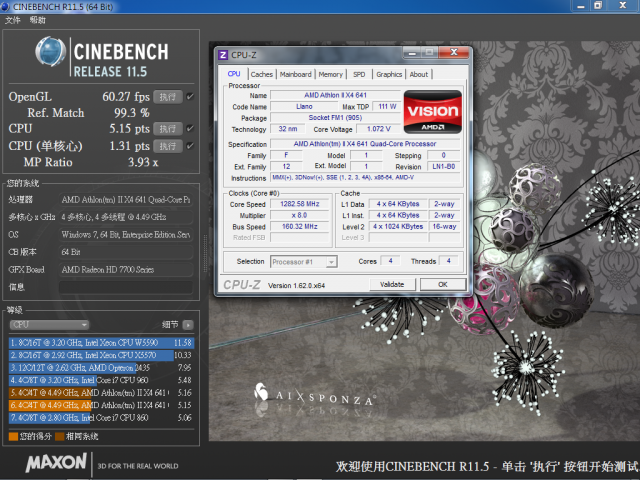Click the AMD Vision logo in CPU-Z
The height and width of the screenshot is (480, 640).
(x=433, y=112)
